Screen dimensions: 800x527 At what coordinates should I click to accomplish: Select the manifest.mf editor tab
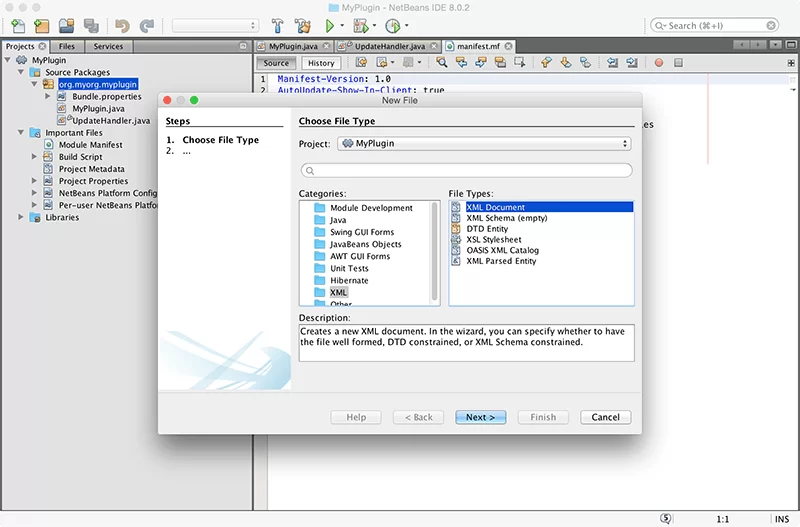coord(478,46)
